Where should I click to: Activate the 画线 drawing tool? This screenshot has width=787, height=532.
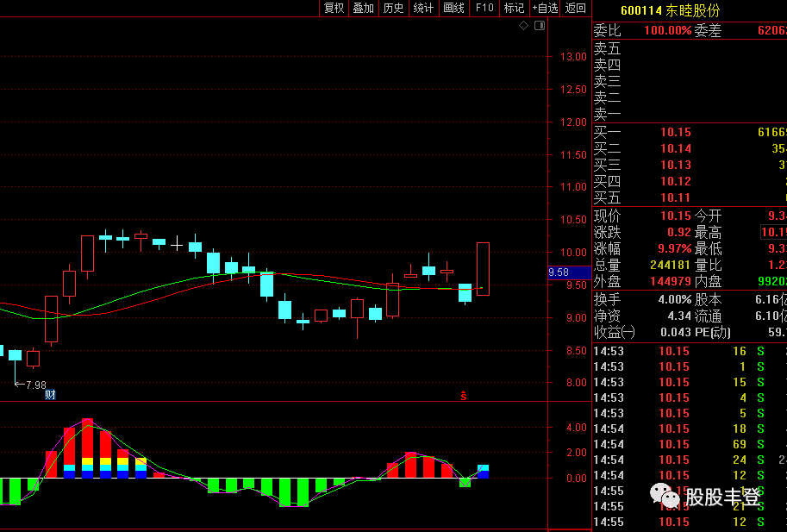[x=453, y=8]
